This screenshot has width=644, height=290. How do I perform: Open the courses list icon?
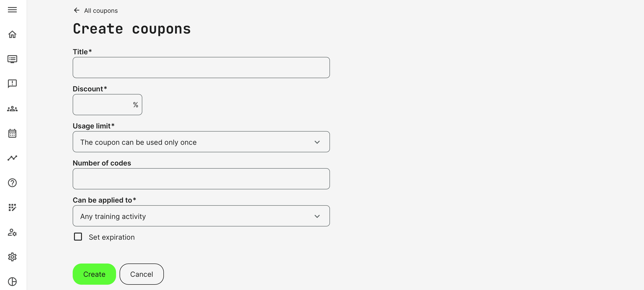coord(12,59)
